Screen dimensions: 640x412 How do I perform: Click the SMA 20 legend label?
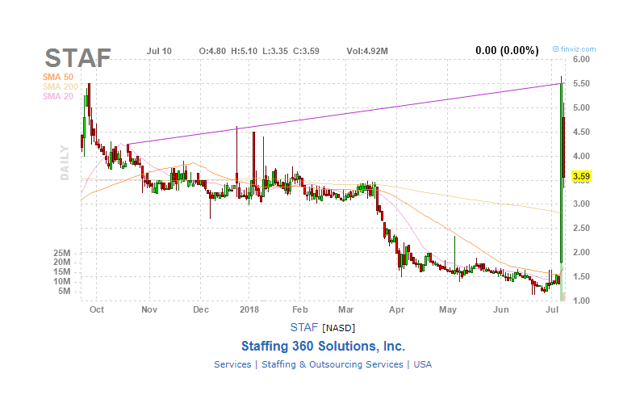tap(58, 96)
